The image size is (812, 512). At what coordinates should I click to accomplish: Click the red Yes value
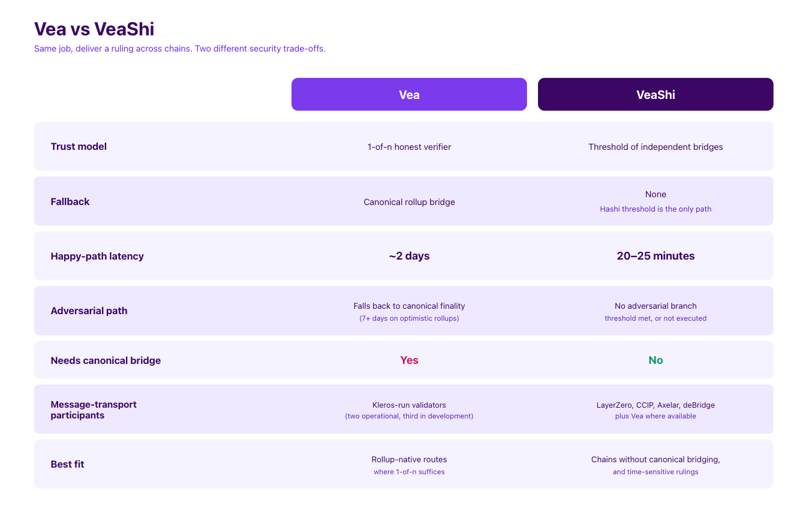tap(409, 360)
